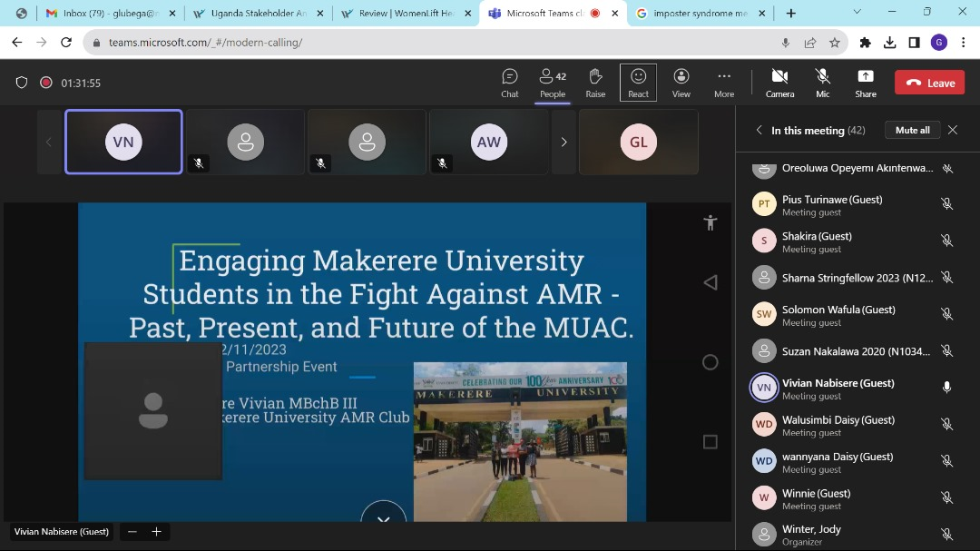
Task: Click the mic icon for Winnie
Action: tap(946, 497)
